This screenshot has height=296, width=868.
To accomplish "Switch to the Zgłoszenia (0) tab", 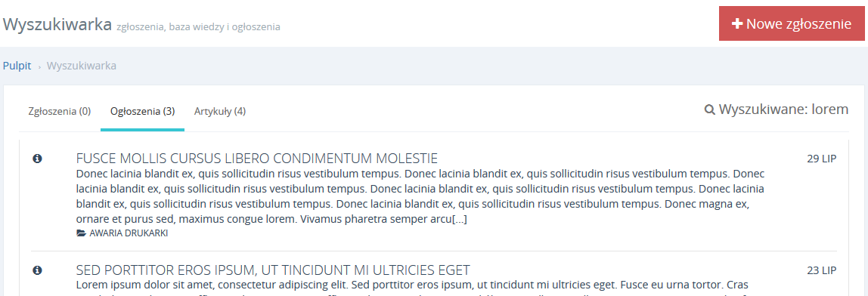I will 59,111.
